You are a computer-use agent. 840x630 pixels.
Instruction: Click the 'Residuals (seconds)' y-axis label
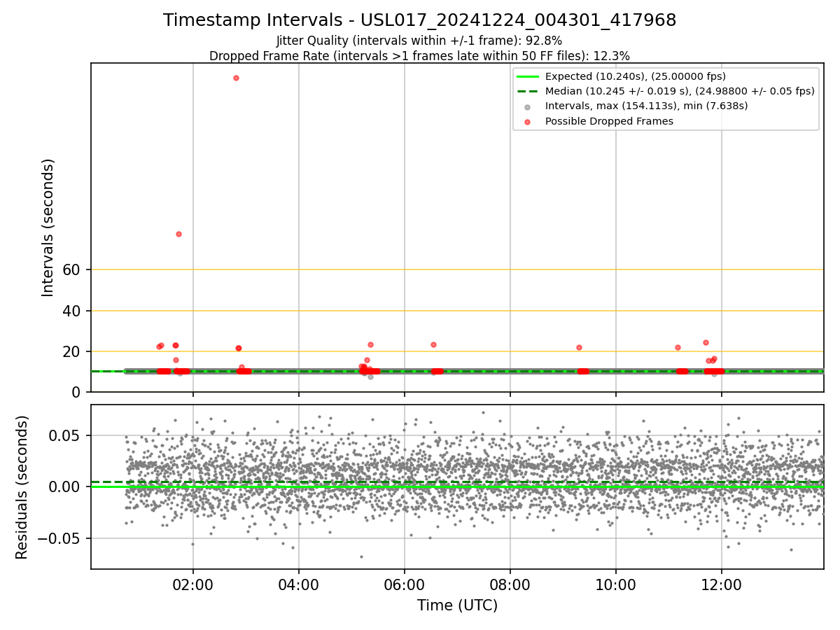coord(22,487)
